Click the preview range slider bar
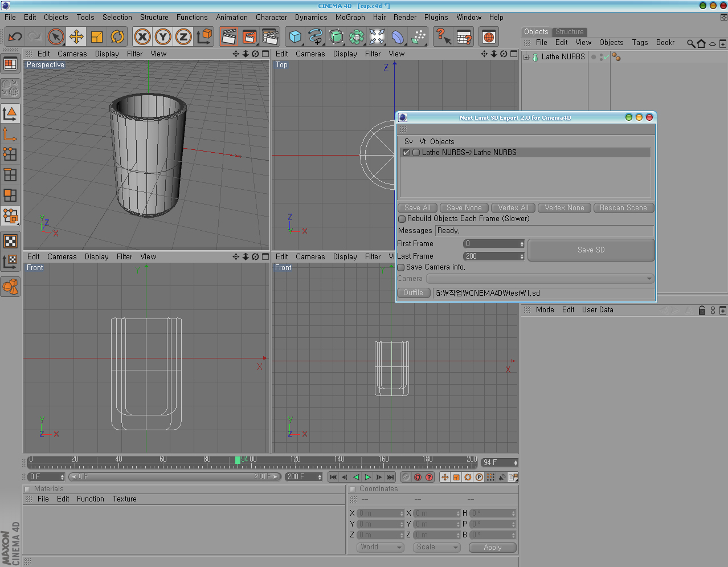The height and width of the screenshot is (567, 728). click(175, 477)
